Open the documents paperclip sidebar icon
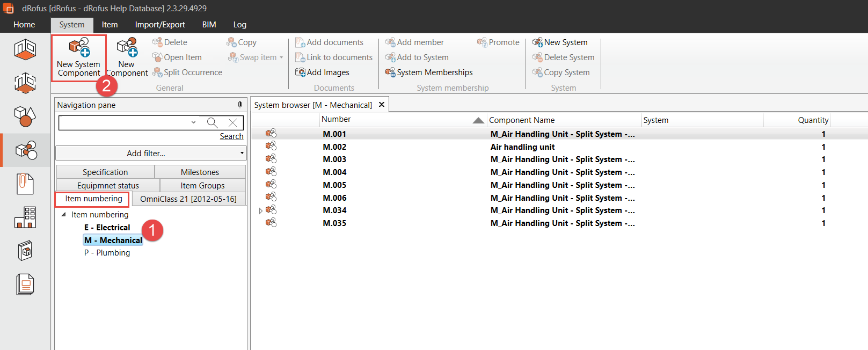The height and width of the screenshot is (350, 868). (x=25, y=184)
